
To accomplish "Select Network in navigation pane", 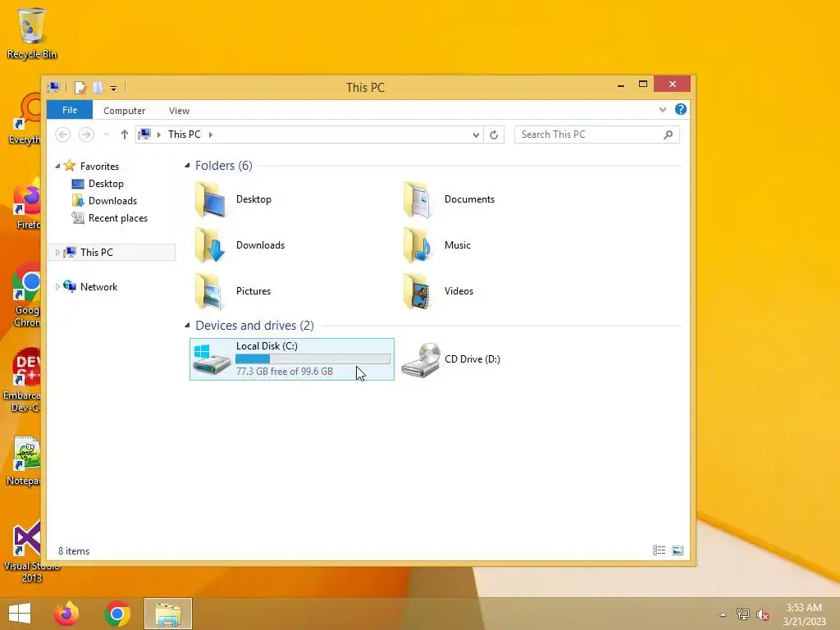I will coord(98,287).
